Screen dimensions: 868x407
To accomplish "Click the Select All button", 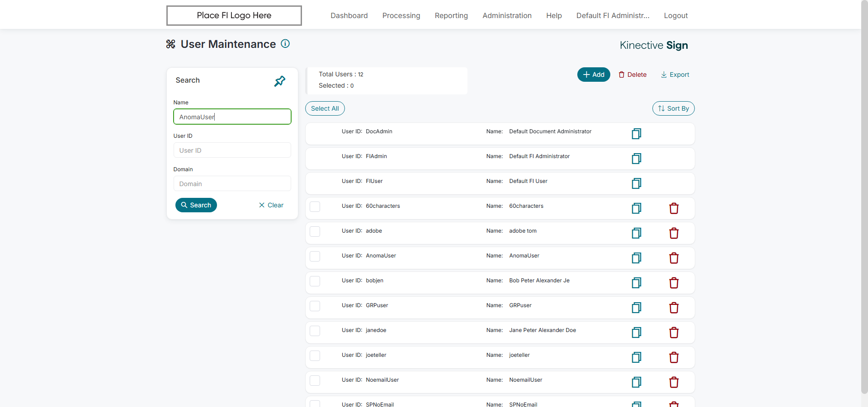I will point(325,108).
